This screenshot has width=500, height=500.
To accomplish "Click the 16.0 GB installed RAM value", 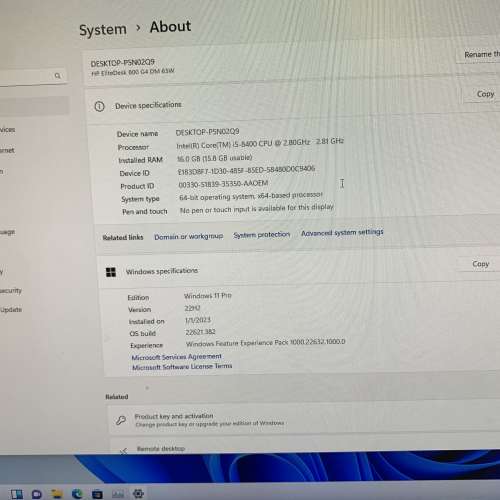I will tap(214, 158).
